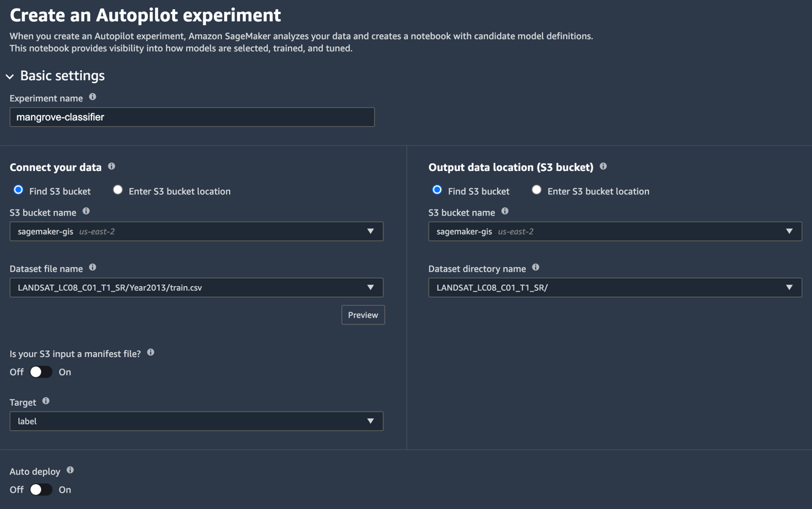Click info icon beside Output data location
812x509 pixels.
pyautogui.click(x=603, y=166)
